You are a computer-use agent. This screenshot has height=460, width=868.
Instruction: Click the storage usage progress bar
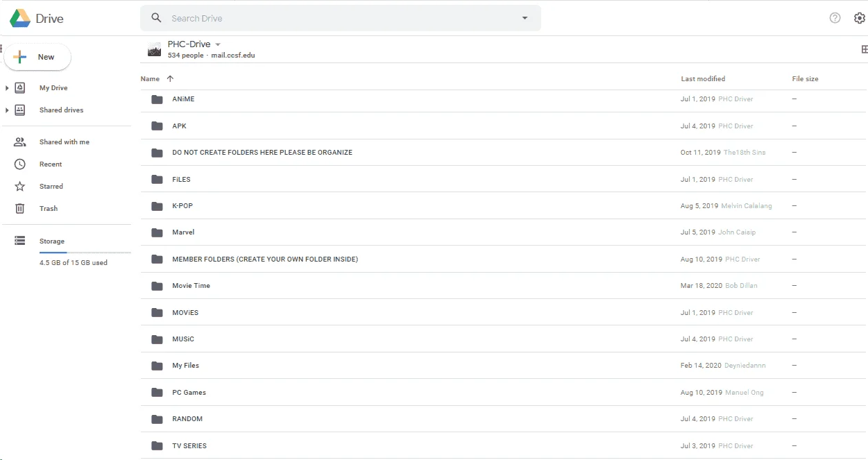[x=85, y=253]
